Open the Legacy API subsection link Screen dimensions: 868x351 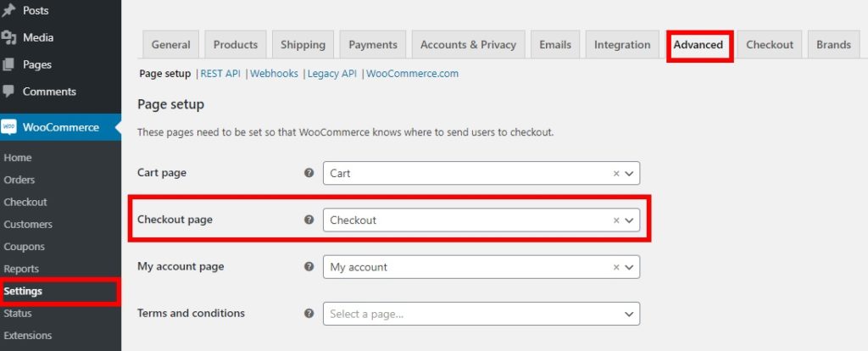[x=332, y=74]
